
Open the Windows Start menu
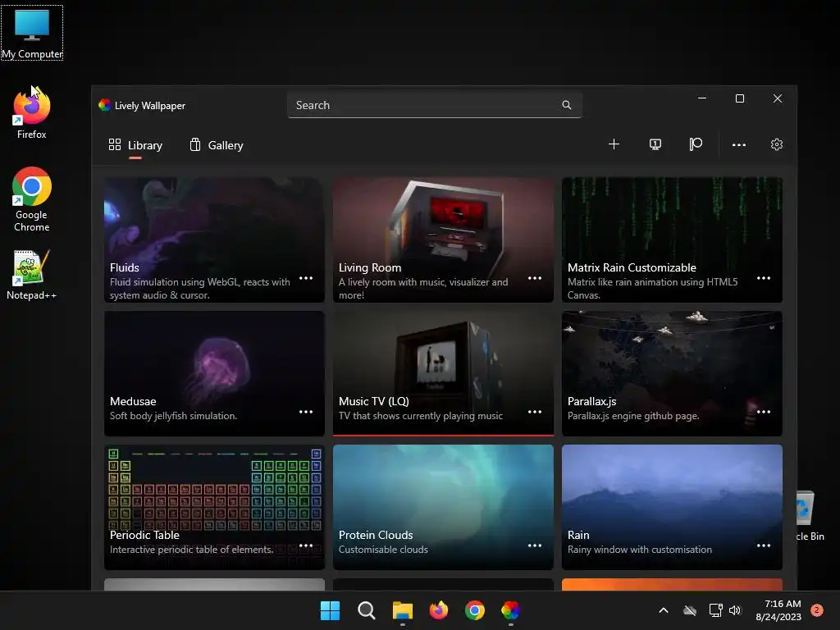pyautogui.click(x=330, y=610)
